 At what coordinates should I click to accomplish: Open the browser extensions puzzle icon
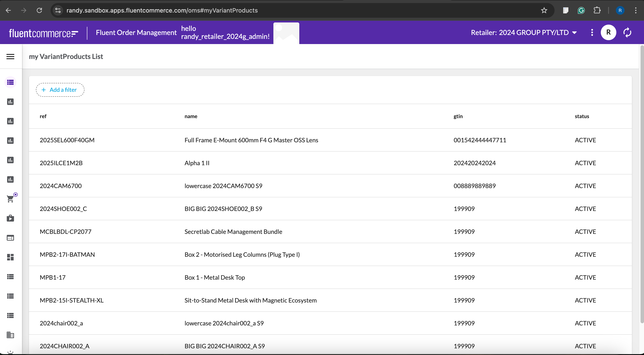(597, 11)
